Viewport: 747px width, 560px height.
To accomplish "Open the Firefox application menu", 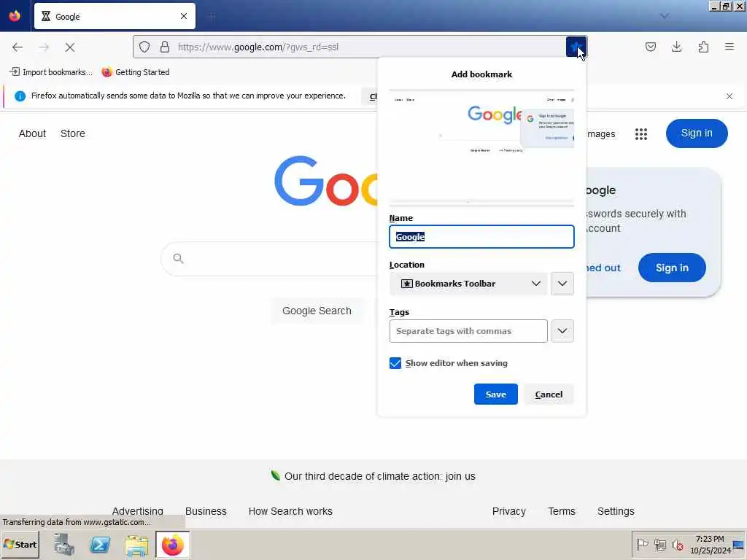I will click(729, 47).
